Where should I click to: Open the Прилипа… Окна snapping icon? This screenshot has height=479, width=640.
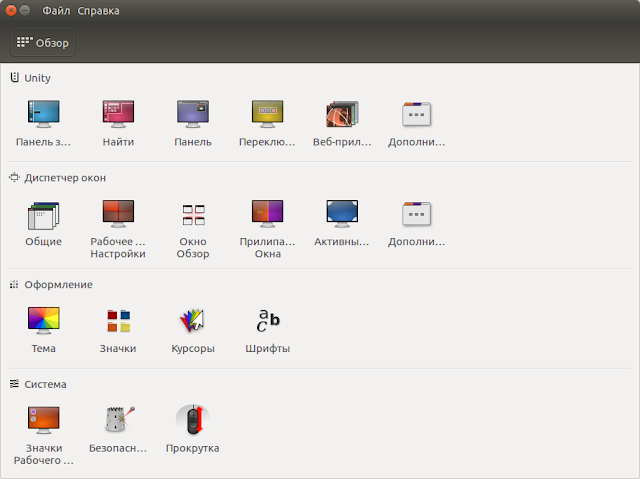pyautogui.click(x=267, y=214)
